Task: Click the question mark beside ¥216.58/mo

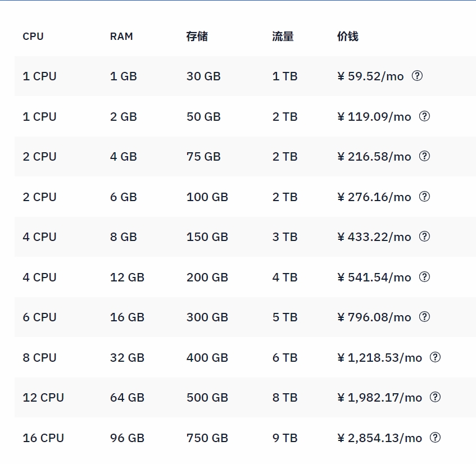Action: tap(425, 157)
